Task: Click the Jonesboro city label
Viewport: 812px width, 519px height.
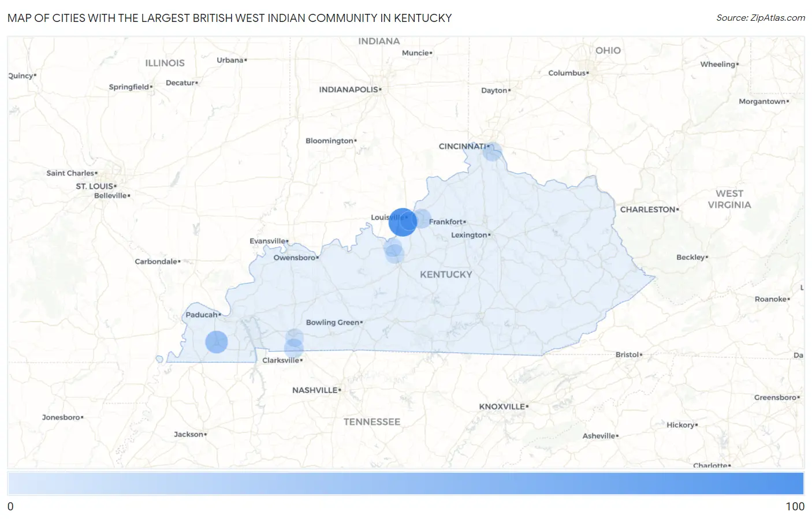Action: coord(61,417)
